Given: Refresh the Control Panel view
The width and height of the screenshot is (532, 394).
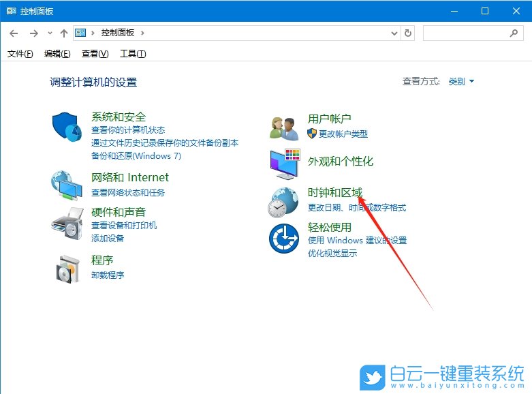Looking at the screenshot, I should (408, 33).
